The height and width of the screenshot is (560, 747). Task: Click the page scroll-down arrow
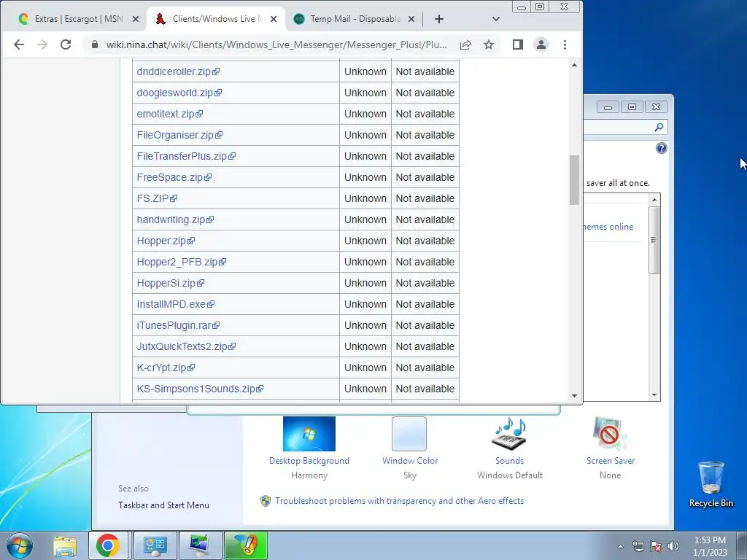click(x=574, y=396)
